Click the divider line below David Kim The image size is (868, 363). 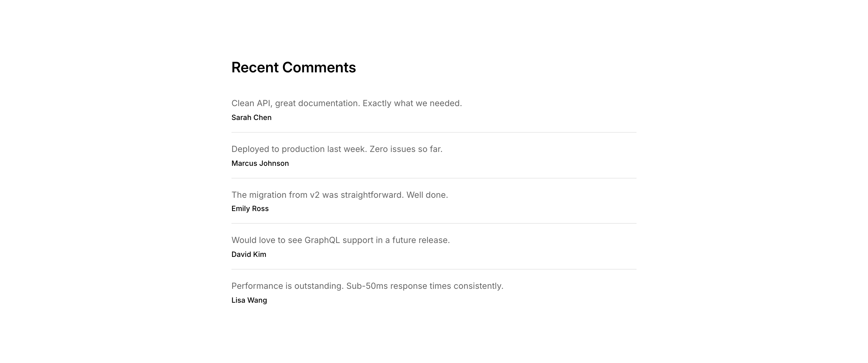[x=434, y=269]
